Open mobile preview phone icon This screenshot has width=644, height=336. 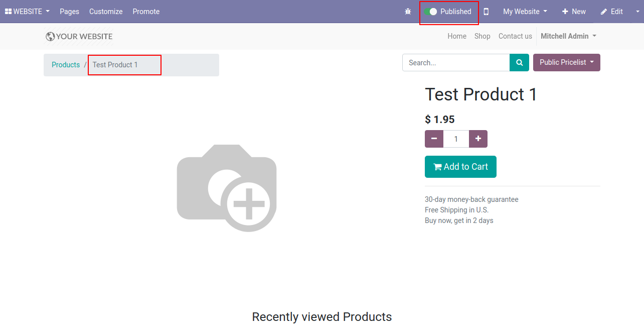tap(486, 12)
